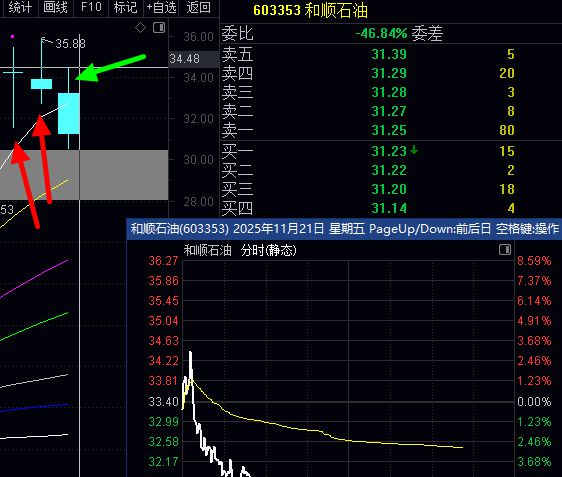Select the 画线 drawing tool
The height and width of the screenshot is (477, 562).
(55, 7)
